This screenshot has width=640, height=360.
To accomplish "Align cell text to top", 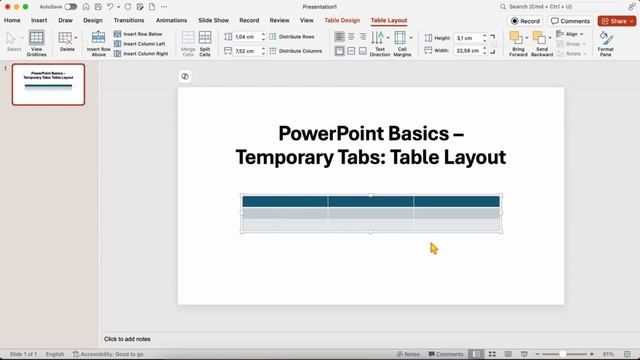I will [x=339, y=51].
